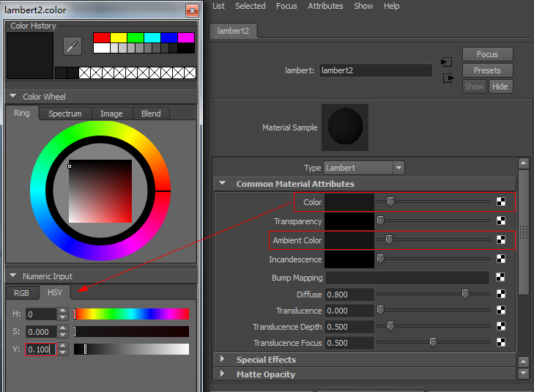This screenshot has width=534, height=392.
Task: Click the input connection icon beside lambert2 name
Action: 446,62
